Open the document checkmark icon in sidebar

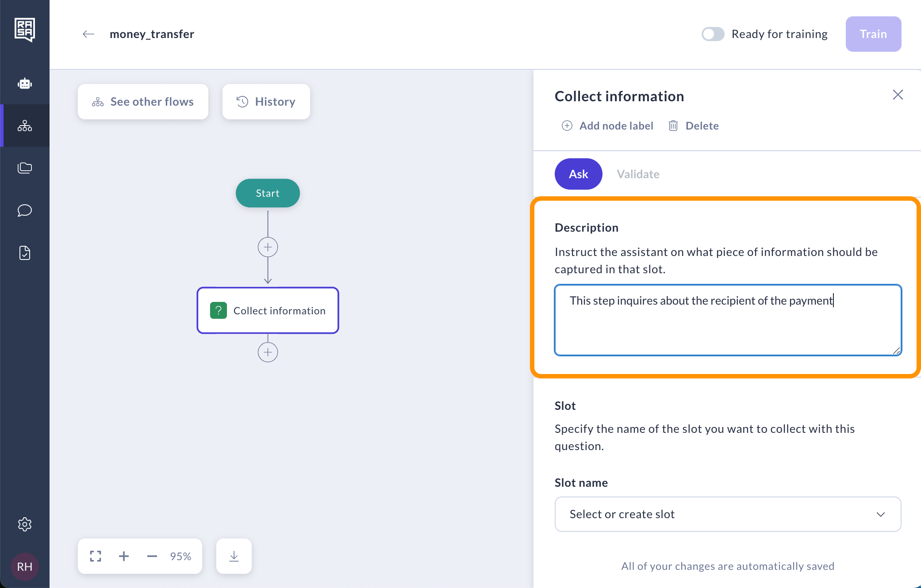tap(25, 253)
